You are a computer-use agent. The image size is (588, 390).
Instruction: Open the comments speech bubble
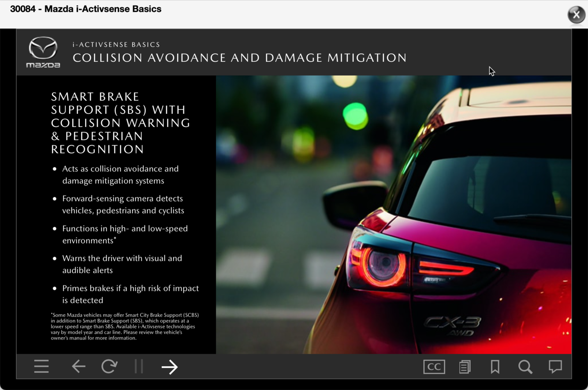(x=555, y=366)
